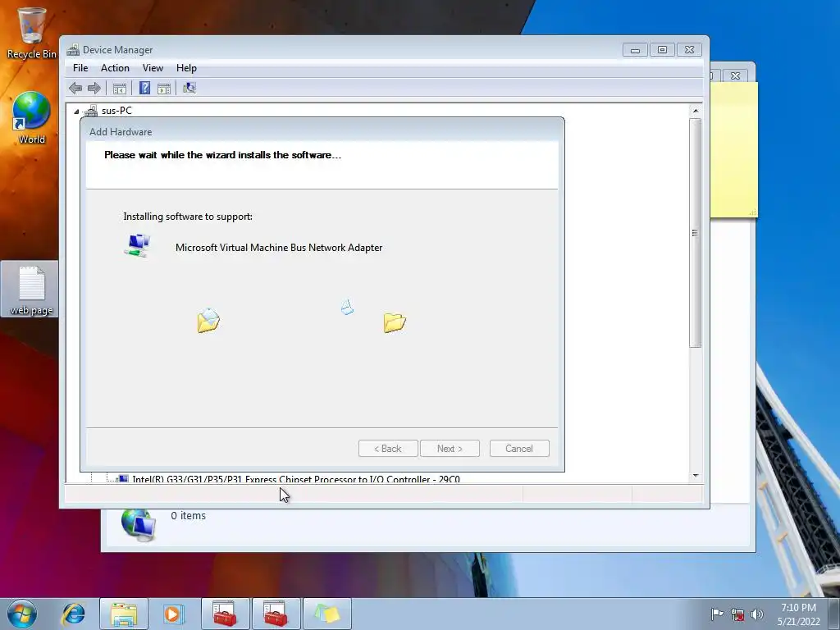
Task: Open the Windows Start menu
Action: (22, 614)
